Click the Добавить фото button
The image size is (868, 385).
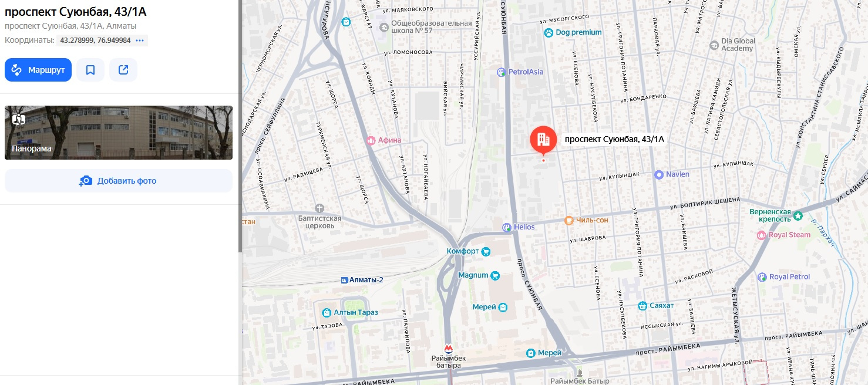pos(119,181)
